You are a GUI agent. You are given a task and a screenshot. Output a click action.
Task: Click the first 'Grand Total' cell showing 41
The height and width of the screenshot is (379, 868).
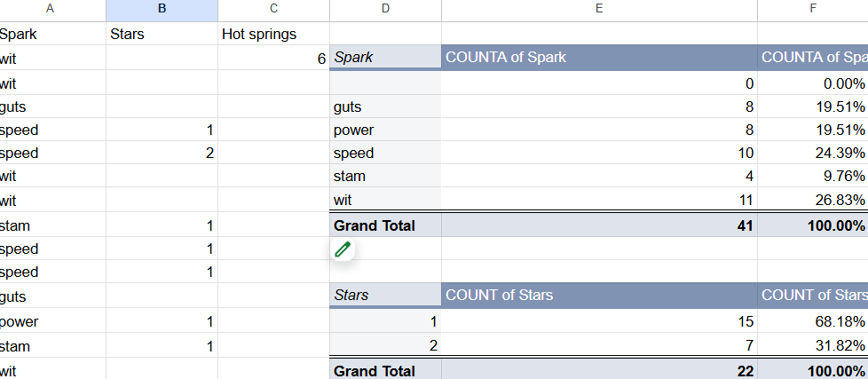tap(599, 225)
